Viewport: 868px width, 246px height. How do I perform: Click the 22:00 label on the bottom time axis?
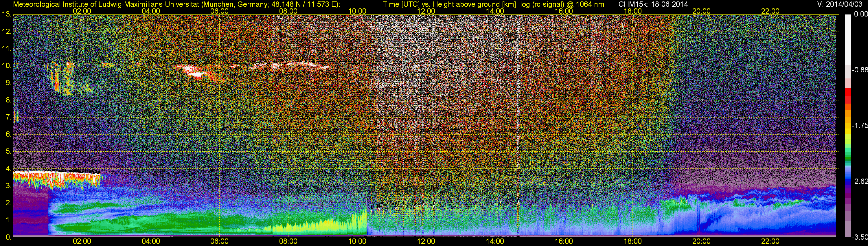coord(770,241)
